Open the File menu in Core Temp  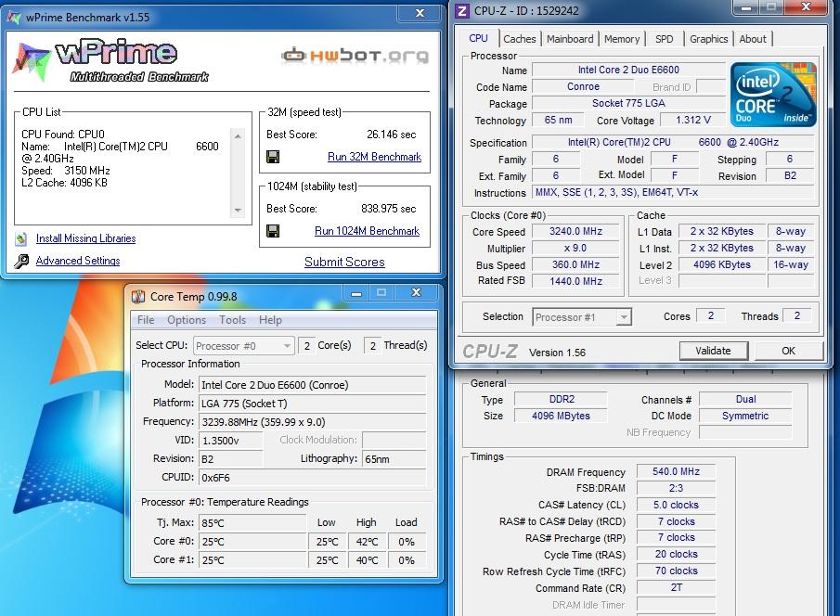point(146,320)
